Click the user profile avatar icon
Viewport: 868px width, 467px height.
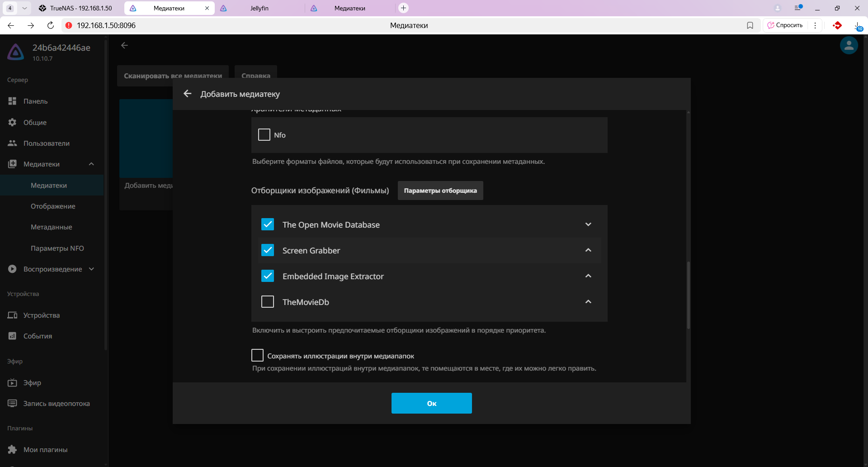(x=849, y=45)
